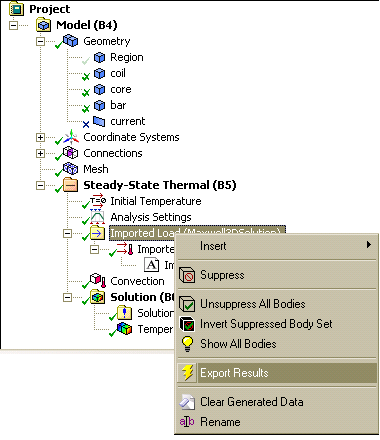The height and width of the screenshot is (440, 380).
Task: Expand the Coordinate Systems branch
Action: click(x=40, y=137)
